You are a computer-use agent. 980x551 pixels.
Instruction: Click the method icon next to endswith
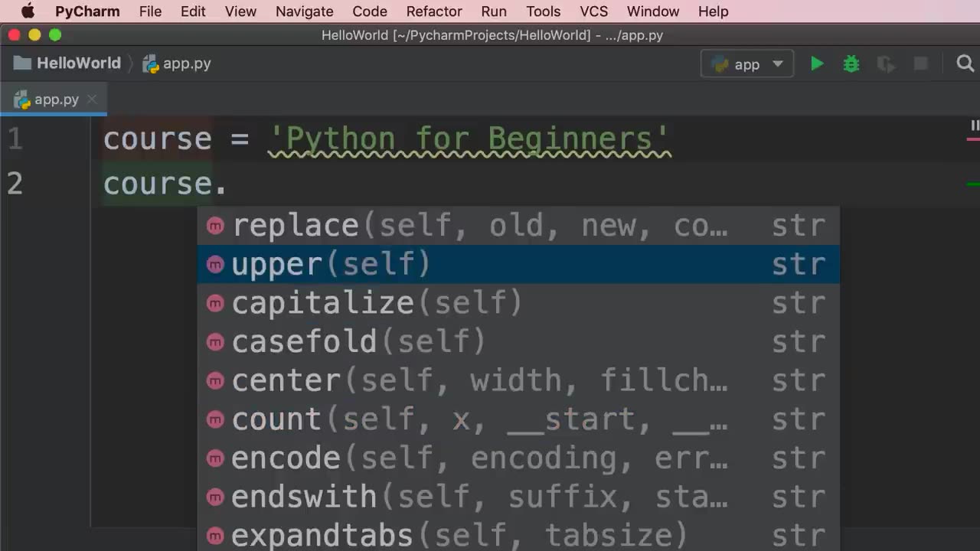[x=215, y=497]
